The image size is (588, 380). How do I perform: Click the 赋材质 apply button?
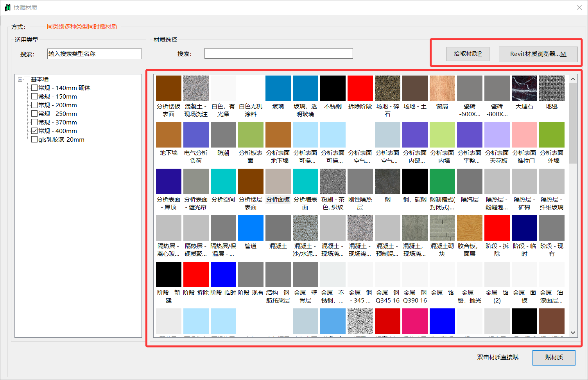[x=554, y=357]
